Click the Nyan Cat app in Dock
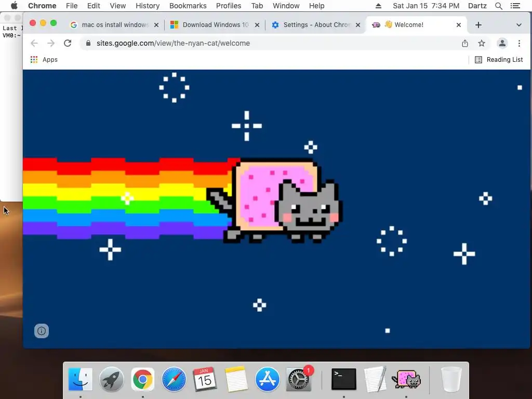The image size is (532, 399). click(406, 379)
